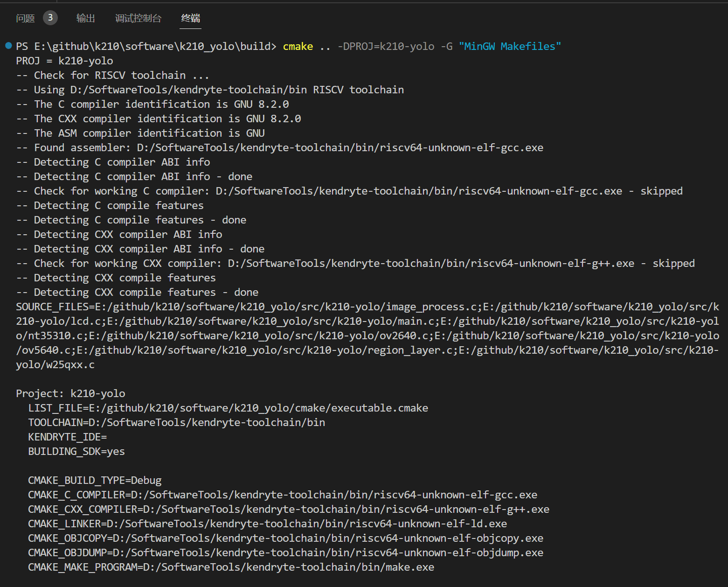This screenshot has height=587, width=728.
Task: Click the -DPROJ=k210-yolo argument
Action: (386, 47)
